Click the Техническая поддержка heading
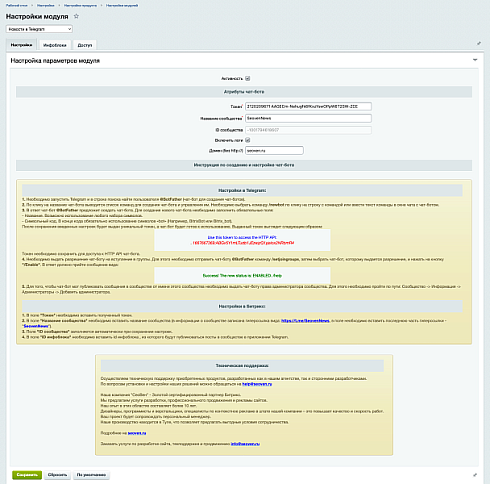This screenshot has height=484, width=490. (242, 366)
